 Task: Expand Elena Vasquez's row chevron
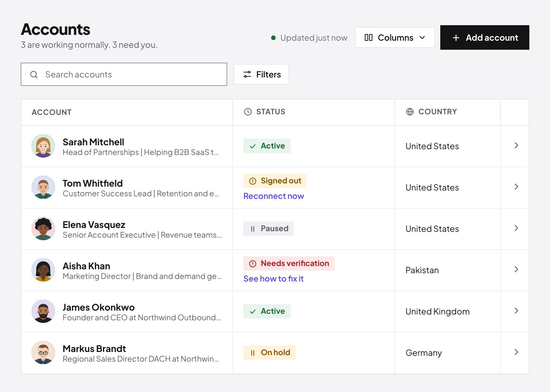[x=516, y=228]
